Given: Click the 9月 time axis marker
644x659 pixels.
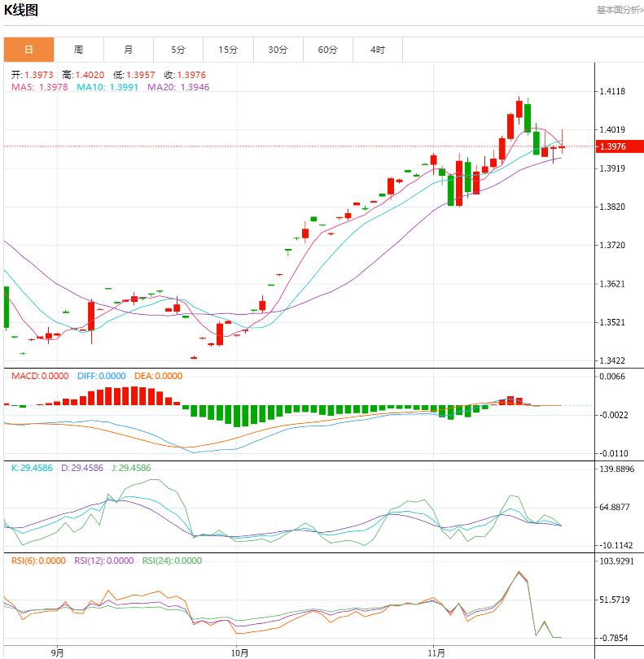Looking at the screenshot, I should (x=58, y=652).
